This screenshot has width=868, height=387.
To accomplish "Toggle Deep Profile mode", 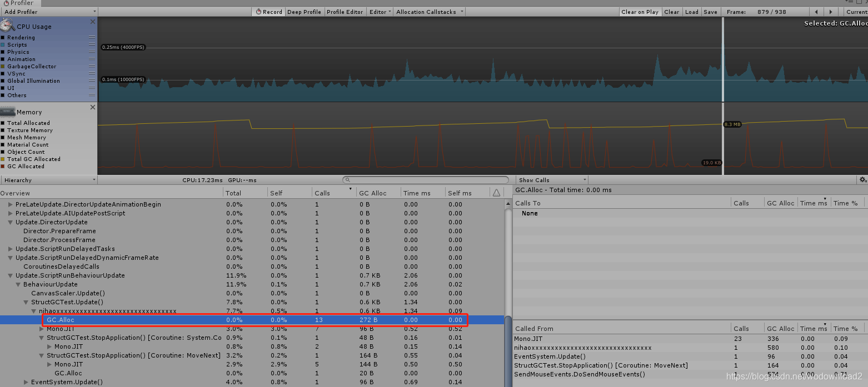I will point(304,12).
